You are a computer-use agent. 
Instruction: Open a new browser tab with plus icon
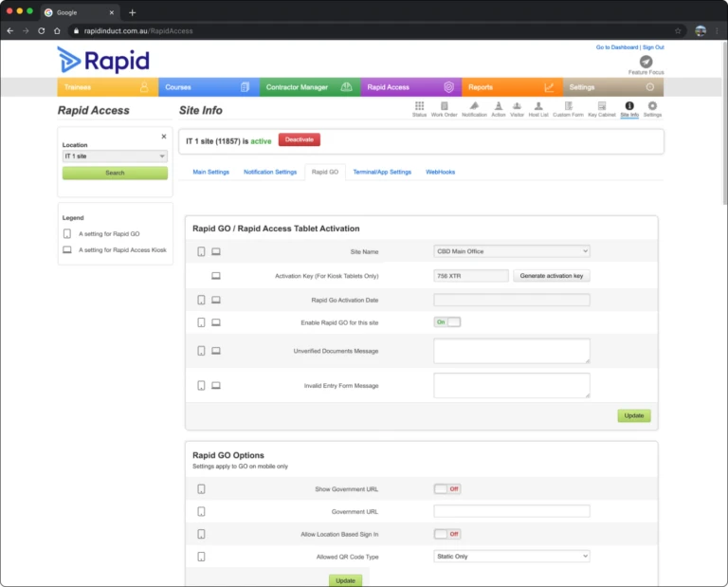133,12
